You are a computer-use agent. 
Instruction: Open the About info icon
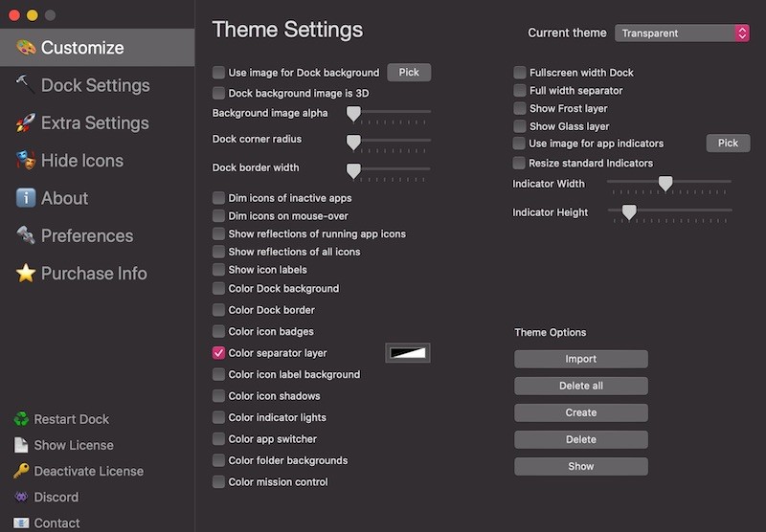[x=26, y=198]
